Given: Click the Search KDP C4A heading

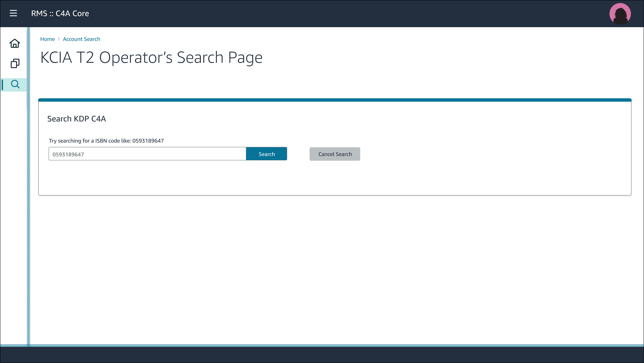Looking at the screenshot, I should [77, 119].
